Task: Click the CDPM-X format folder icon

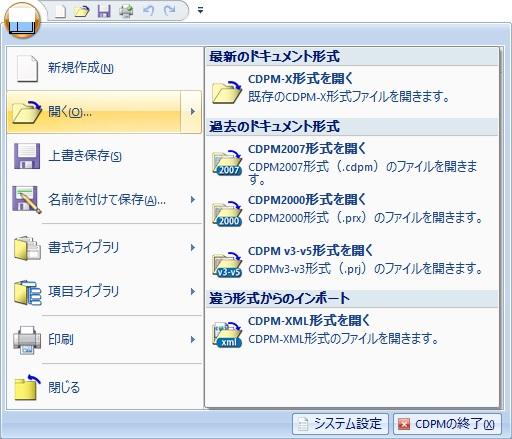Action: point(227,92)
